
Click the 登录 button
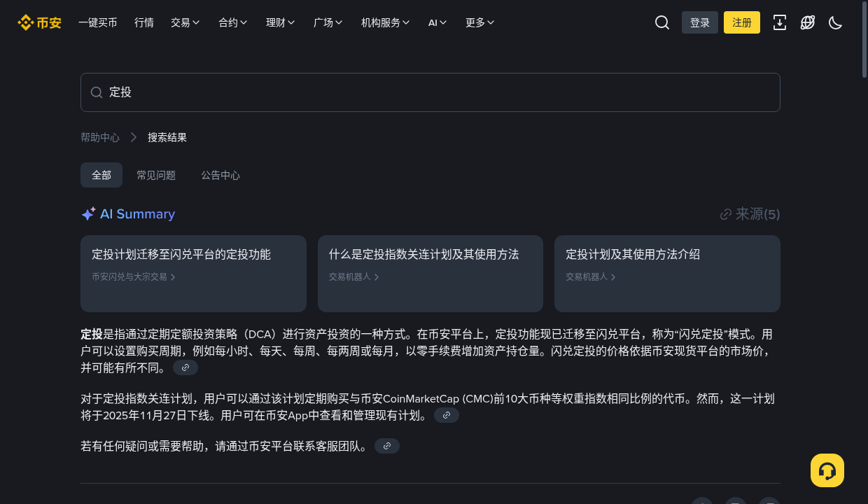tap(700, 22)
